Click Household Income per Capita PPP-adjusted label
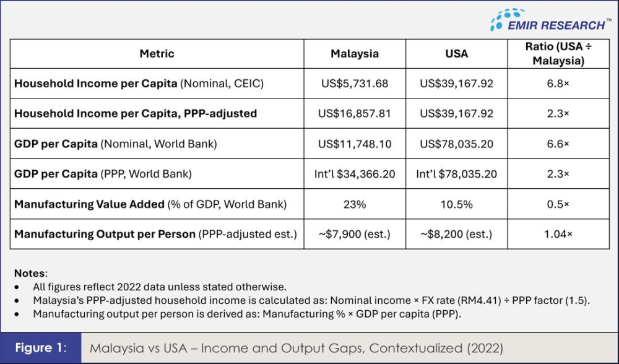This screenshot has width=619, height=364. point(136,113)
